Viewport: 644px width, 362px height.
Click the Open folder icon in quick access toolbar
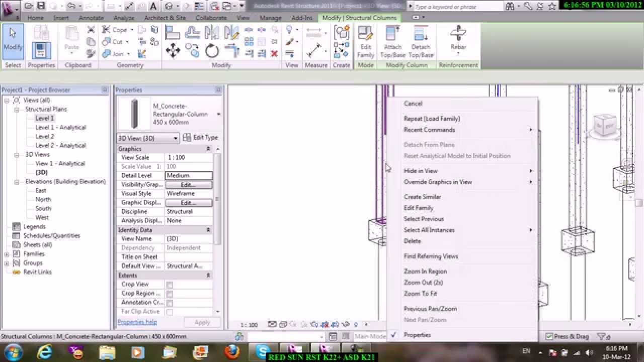tap(29, 6)
